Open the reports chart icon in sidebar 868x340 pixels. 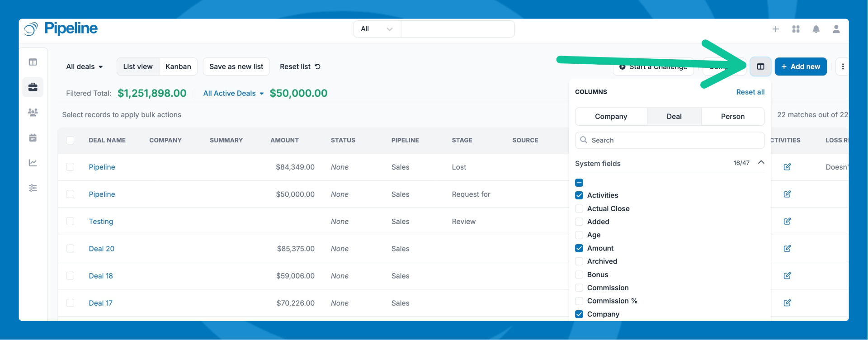33,163
